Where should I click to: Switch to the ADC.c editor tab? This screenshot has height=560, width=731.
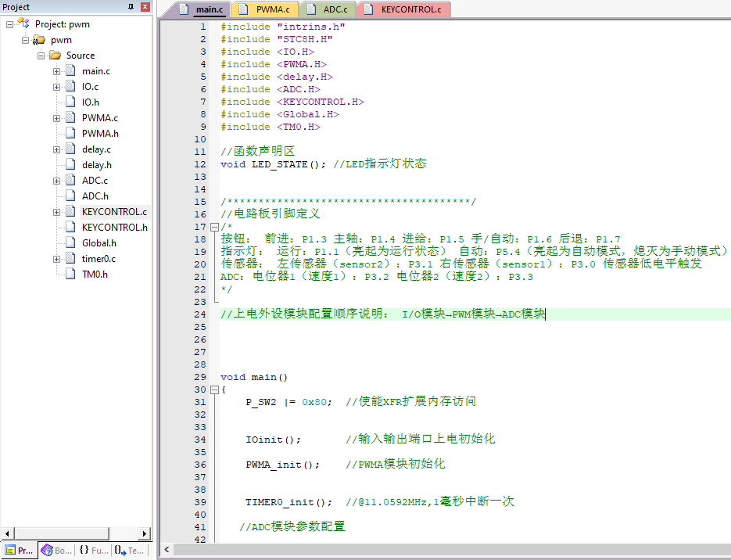tap(329, 9)
